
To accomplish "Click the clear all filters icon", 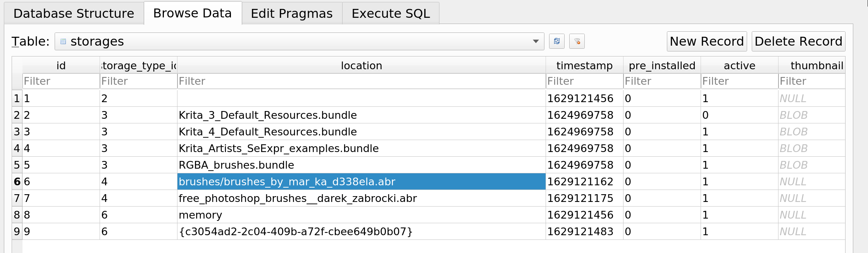I will [577, 41].
